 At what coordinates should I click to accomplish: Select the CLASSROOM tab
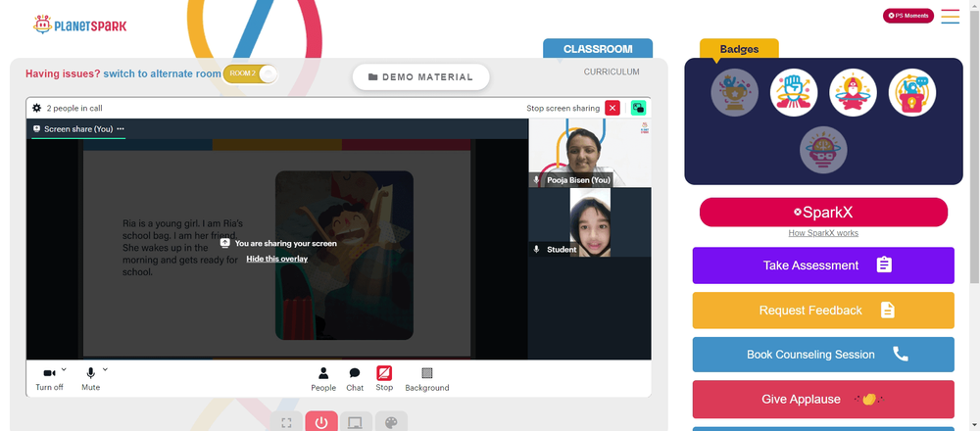point(598,49)
